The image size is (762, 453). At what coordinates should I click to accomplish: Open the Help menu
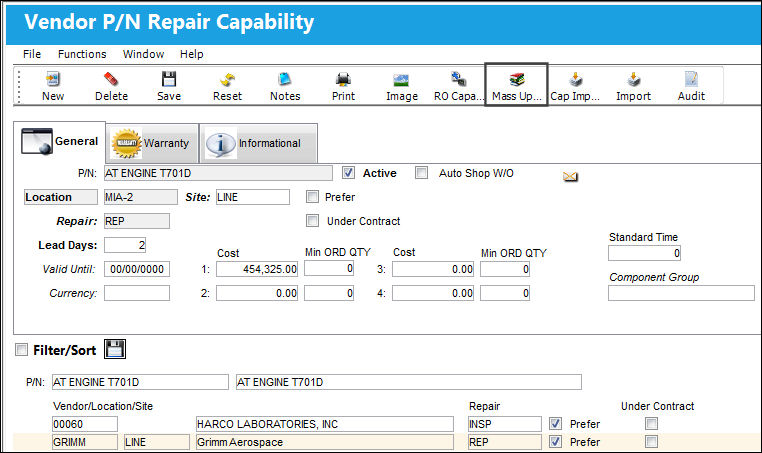(x=191, y=54)
